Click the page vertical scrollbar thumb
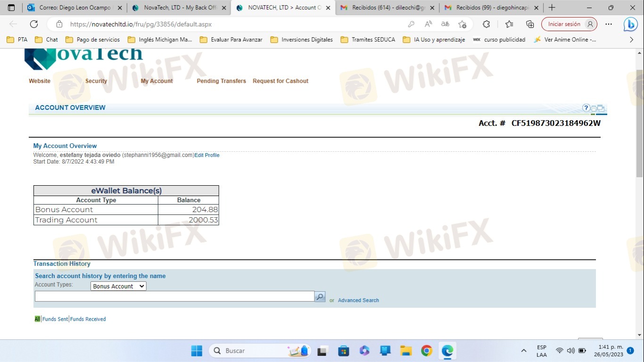 pos(640,123)
